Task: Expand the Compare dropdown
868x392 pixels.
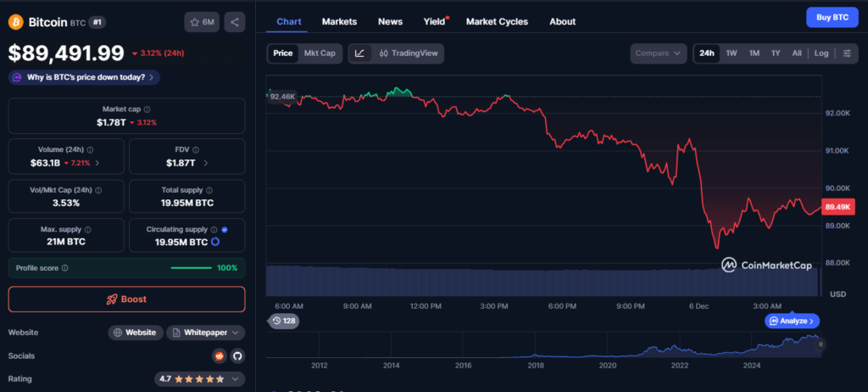Action: pos(658,53)
